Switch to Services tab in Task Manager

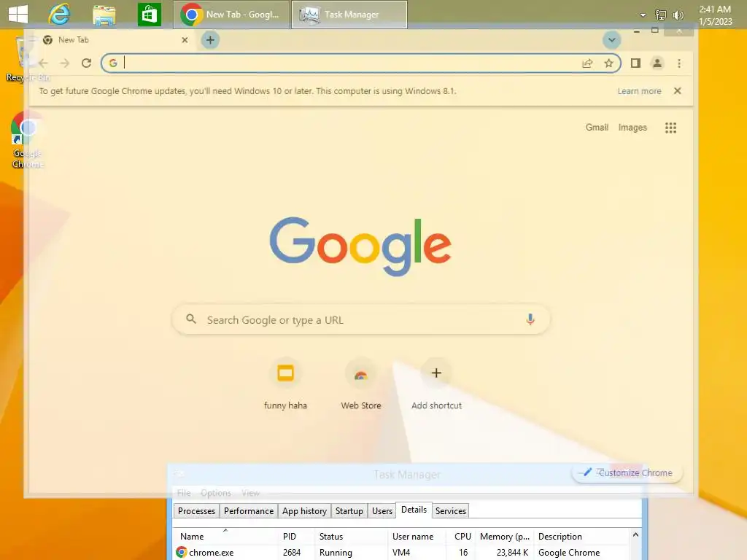(451, 511)
